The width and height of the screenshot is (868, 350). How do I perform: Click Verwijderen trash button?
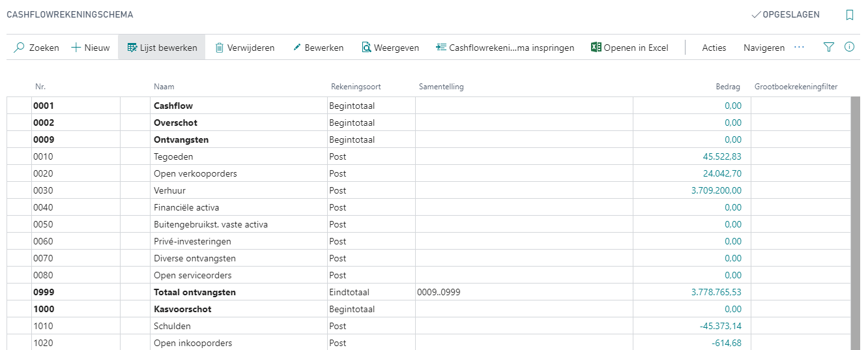click(244, 48)
